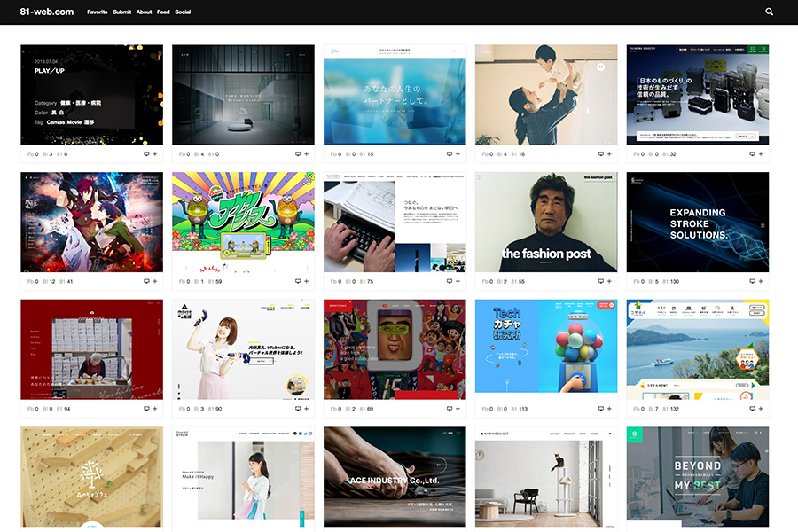The width and height of the screenshot is (798, 532).
Task: Click plus icon under PLAY/UP card
Action: [x=155, y=154]
